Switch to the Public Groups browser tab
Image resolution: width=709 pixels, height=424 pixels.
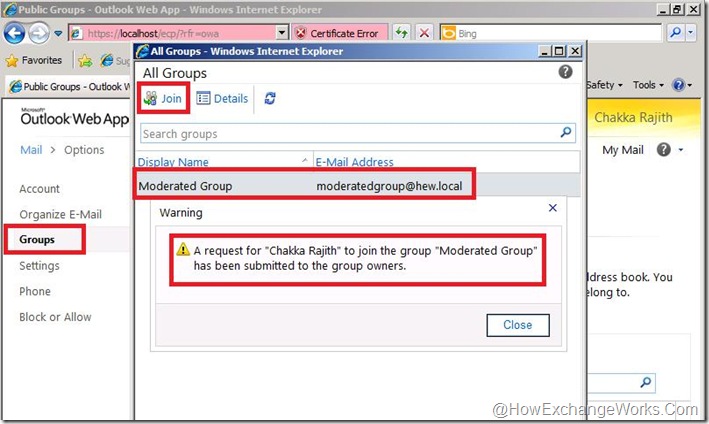coord(70,86)
